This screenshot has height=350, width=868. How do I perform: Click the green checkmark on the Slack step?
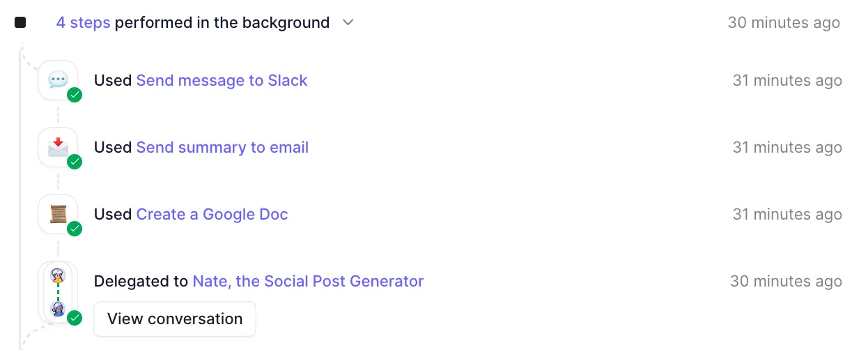point(75,95)
